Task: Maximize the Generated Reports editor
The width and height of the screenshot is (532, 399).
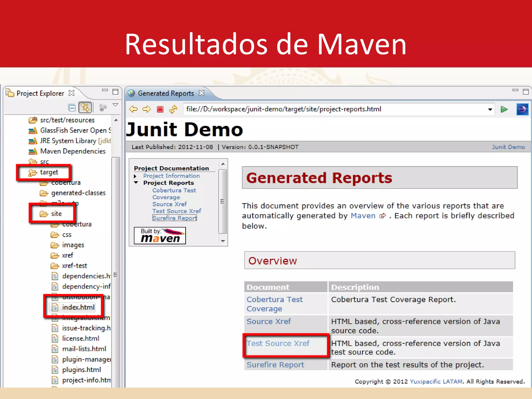Action: click(x=526, y=92)
